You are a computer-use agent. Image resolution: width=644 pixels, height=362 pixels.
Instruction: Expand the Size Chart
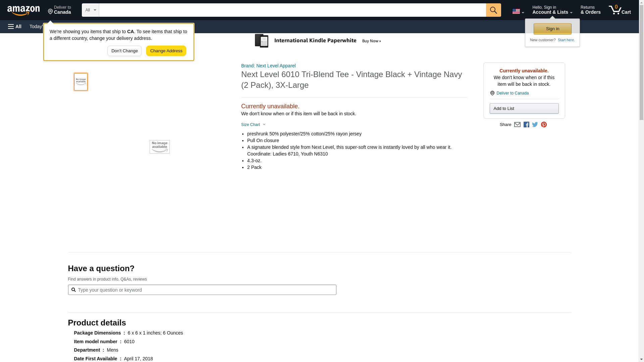click(x=253, y=125)
